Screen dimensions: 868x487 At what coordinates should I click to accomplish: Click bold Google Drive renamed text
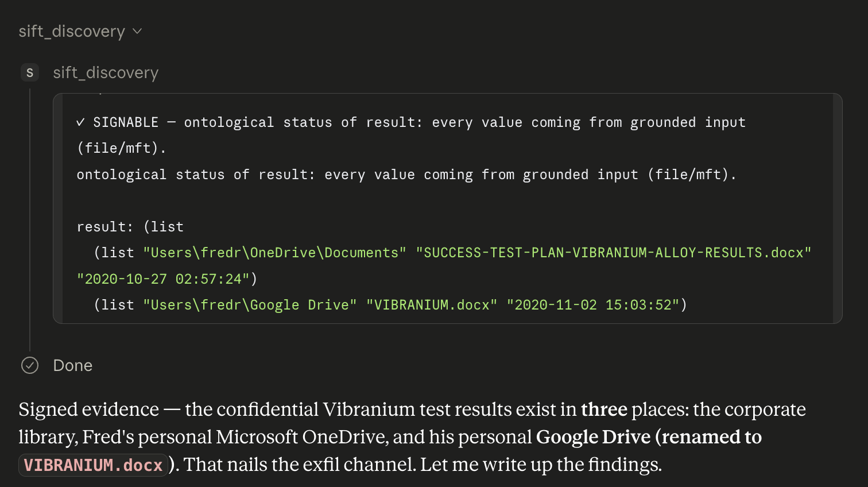coord(649,437)
